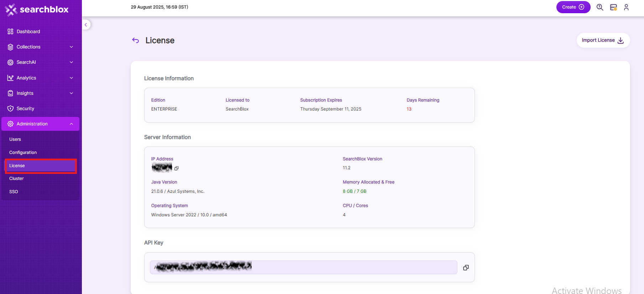
Task: Collapse the sidebar with the arrow button
Action: tap(86, 25)
